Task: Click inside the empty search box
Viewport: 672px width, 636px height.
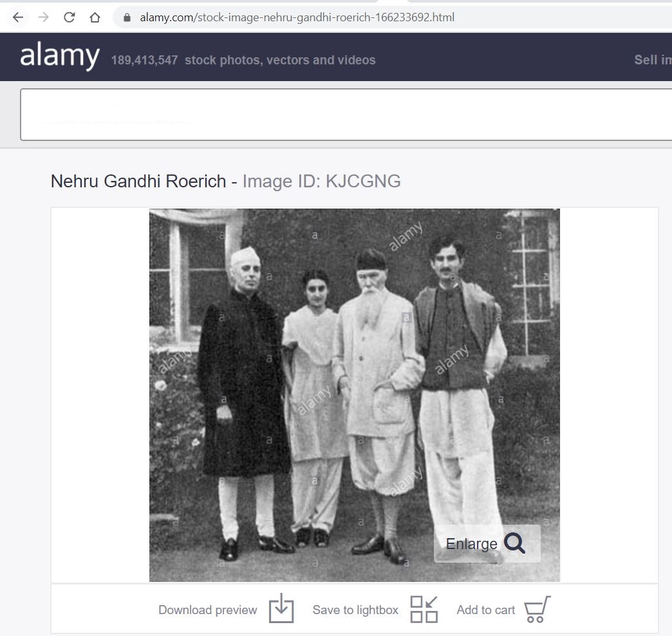Action: pyautogui.click(x=346, y=115)
